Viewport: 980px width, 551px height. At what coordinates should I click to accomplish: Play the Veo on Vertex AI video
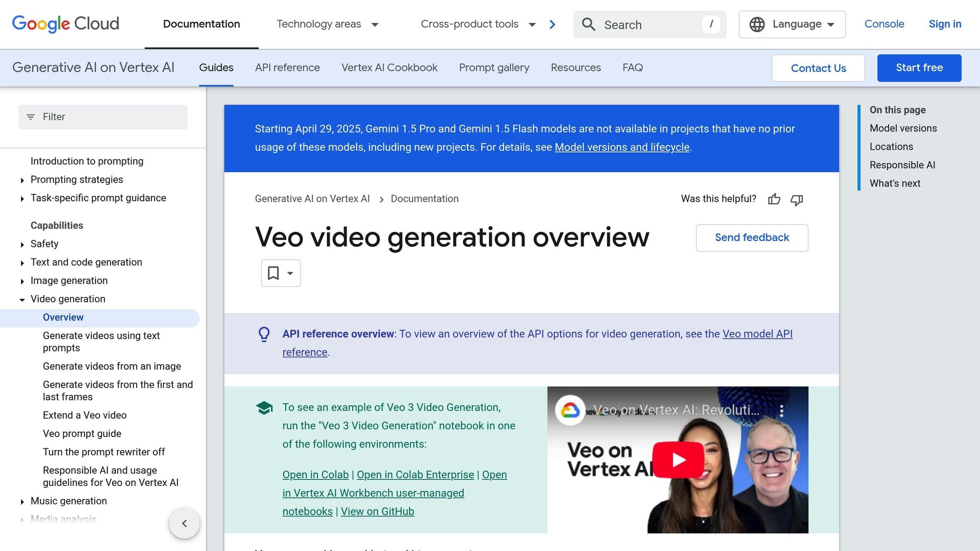(x=678, y=460)
